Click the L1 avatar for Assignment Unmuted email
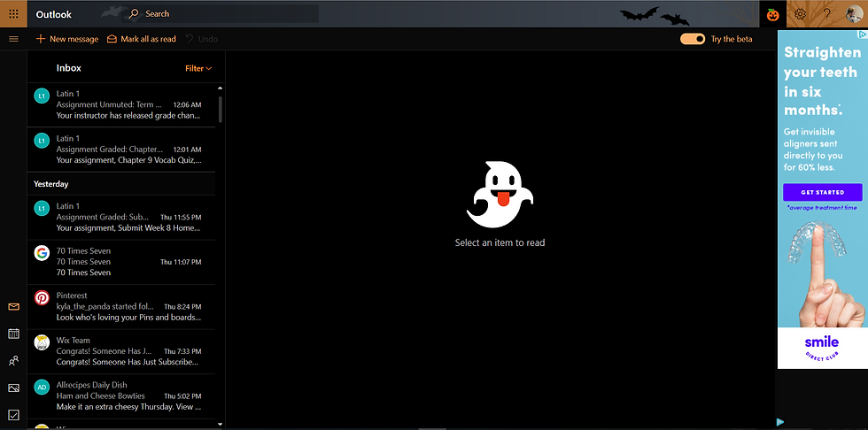This screenshot has width=868, height=430. click(42, 96)
